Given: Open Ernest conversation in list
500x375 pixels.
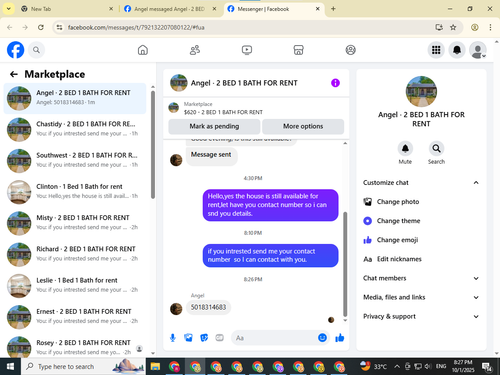Looking at the screenshot, I should [x=75, y=317].
